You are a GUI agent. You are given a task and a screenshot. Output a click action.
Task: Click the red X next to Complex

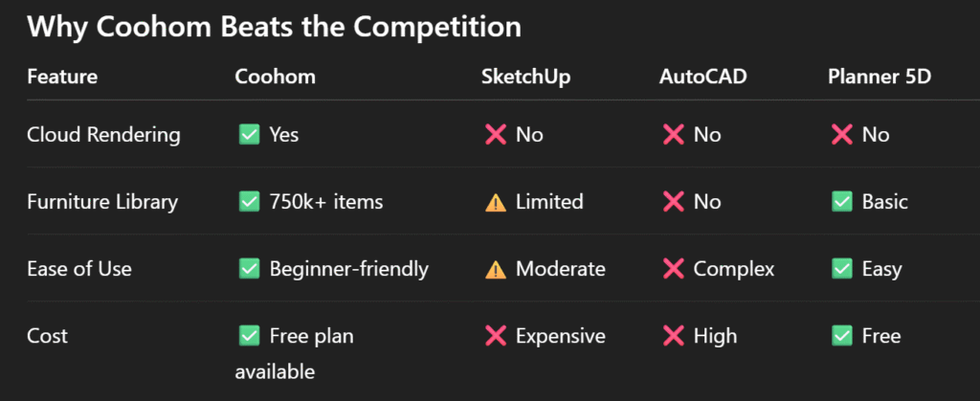[x=673, y=269]
